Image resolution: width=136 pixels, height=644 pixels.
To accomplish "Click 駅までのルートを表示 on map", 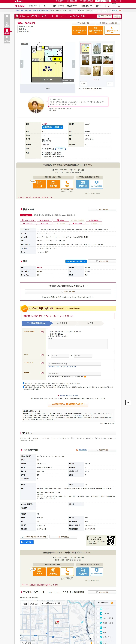I will [x=51, y=603].
